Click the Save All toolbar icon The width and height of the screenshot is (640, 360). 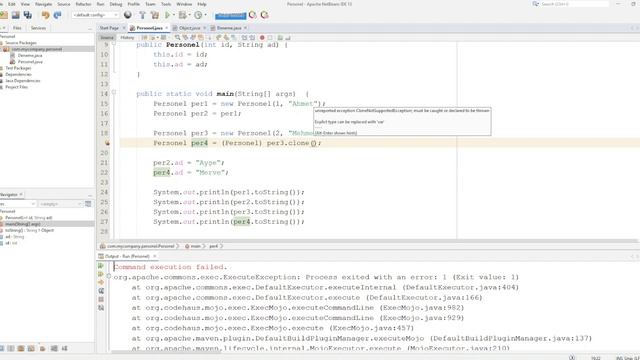click(27, 15)
